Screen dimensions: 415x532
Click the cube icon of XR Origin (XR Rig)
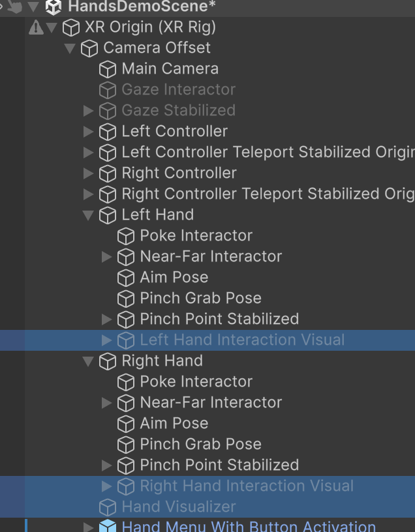(70, 27)
